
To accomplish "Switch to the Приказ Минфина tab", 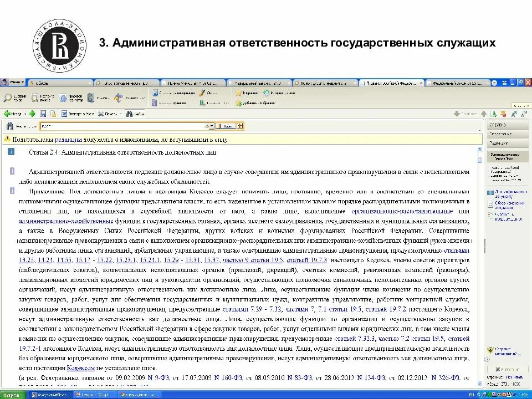I will [x=193, y=83].
